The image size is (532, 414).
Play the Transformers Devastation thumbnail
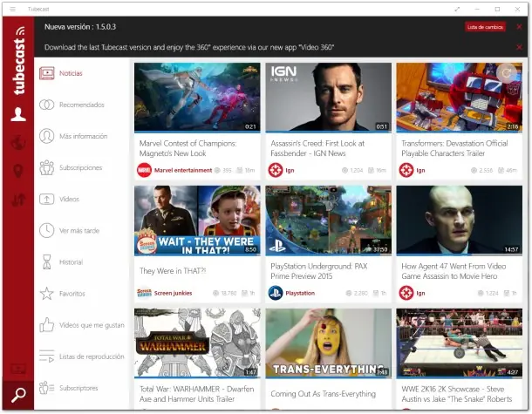pyautogui.click(x=460, y=98)
